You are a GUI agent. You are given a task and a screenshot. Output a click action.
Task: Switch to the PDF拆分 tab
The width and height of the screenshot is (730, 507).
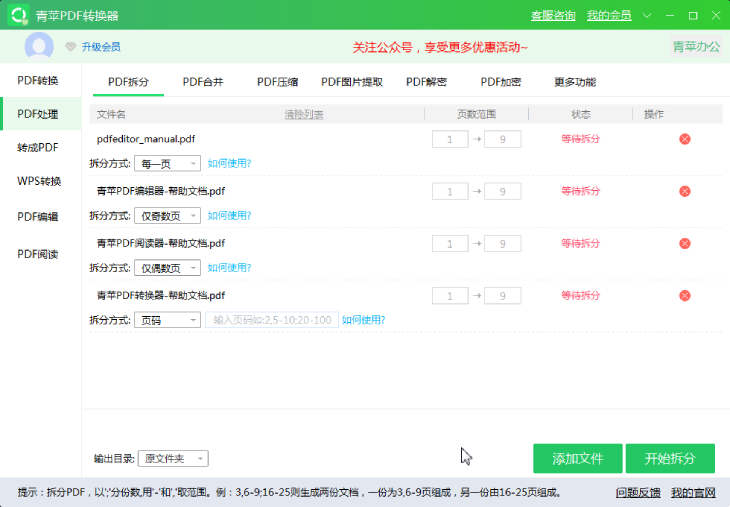pyautogui.click(x=128, y=82)
